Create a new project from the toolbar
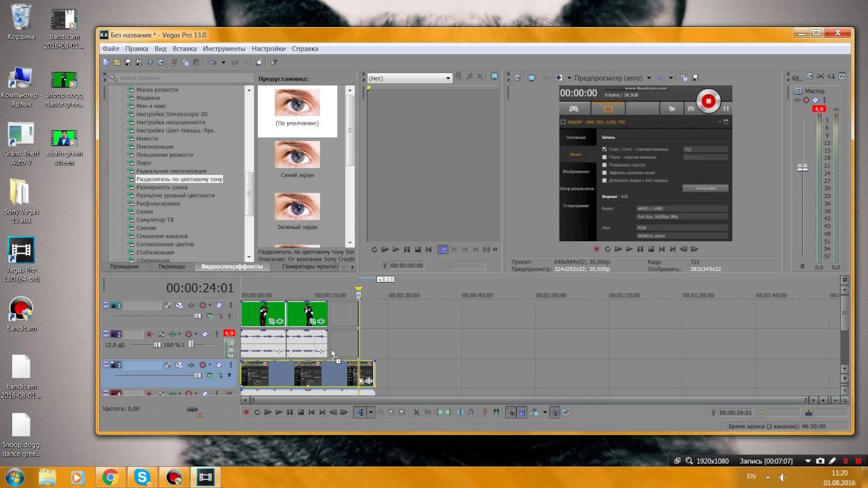 106,62
